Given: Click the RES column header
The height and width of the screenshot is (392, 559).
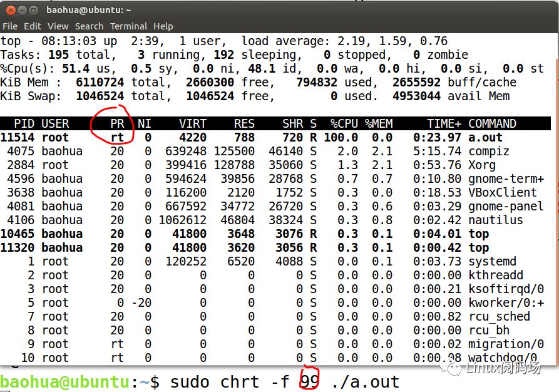Looking at the screenshot, I should point(245,123).
